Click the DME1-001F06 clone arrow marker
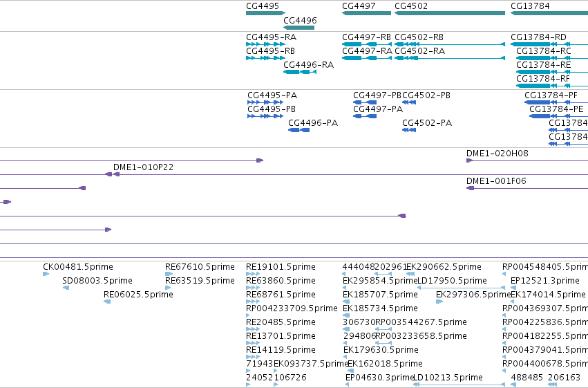This screenshot has width=588, height=388. (471, 188)
